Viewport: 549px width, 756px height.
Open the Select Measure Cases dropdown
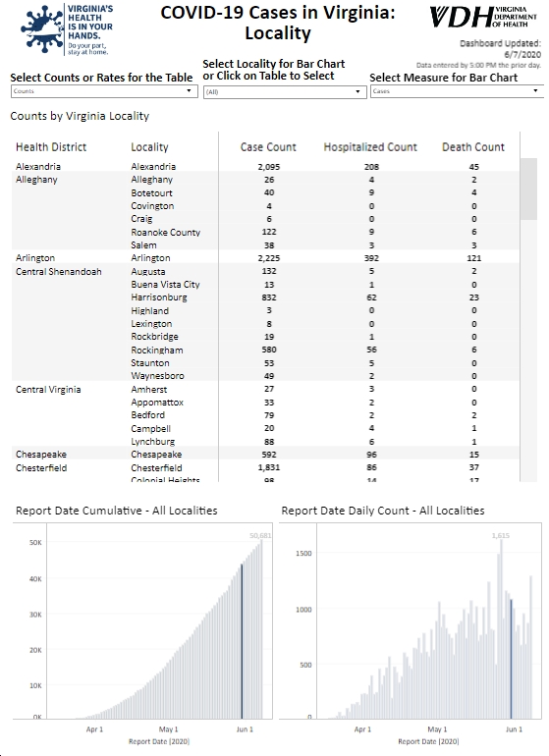point(457,91)
